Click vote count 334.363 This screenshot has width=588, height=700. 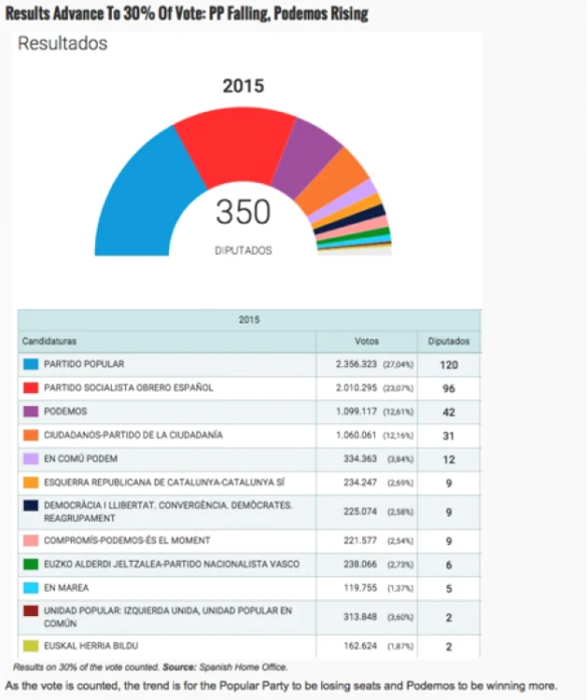tap(360, 458)
